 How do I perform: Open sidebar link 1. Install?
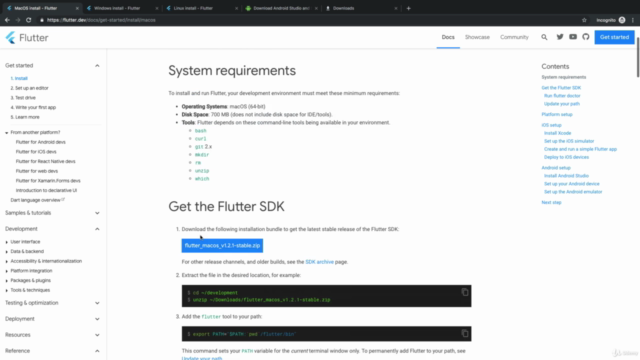point(19,78)
